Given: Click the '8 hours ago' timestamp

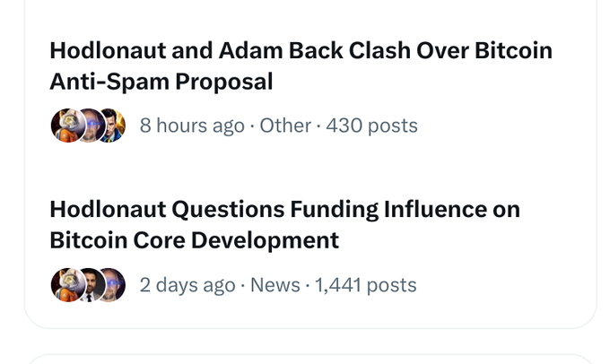Looking at the screenshot, I should coord(192,126).
